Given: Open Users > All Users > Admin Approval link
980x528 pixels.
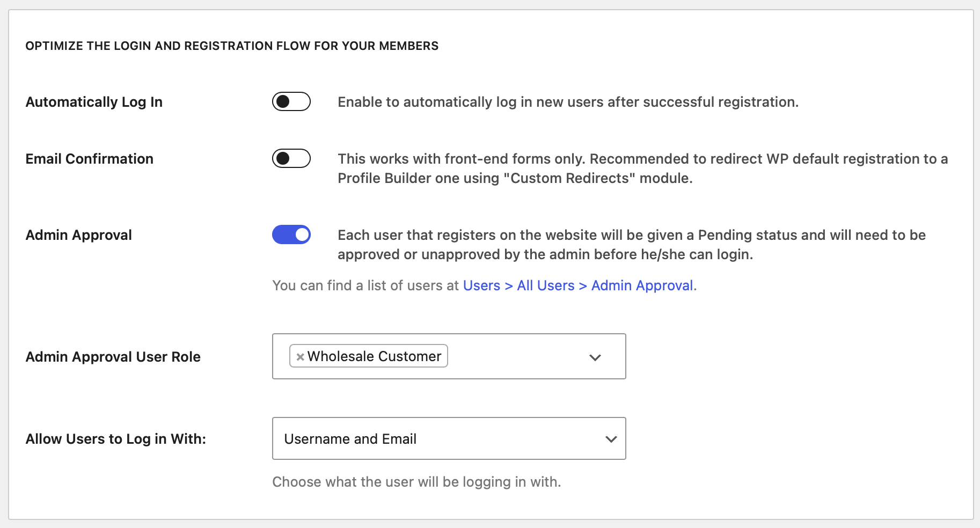Looking at the screenshot, I should (578, 285).
